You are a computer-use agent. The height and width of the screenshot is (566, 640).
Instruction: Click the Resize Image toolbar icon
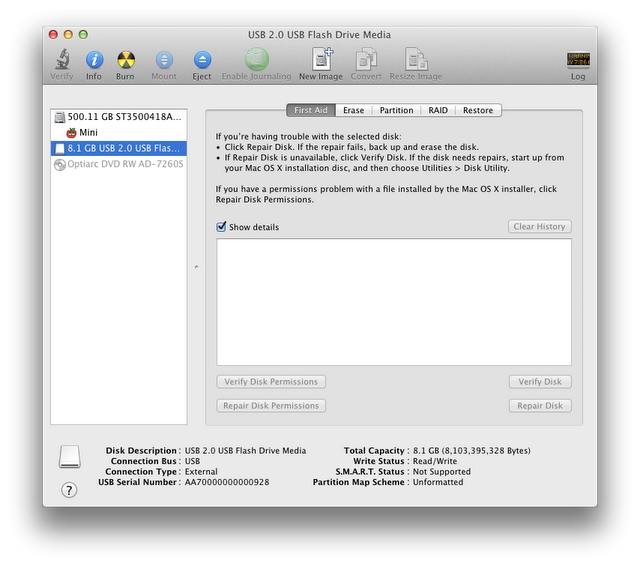(x=416, y=60)
